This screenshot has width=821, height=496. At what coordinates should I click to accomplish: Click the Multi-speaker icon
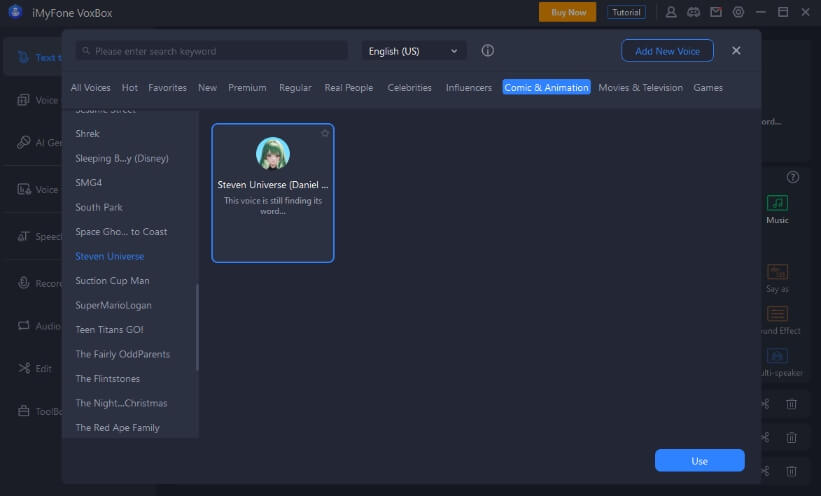[x=777, y=356]
